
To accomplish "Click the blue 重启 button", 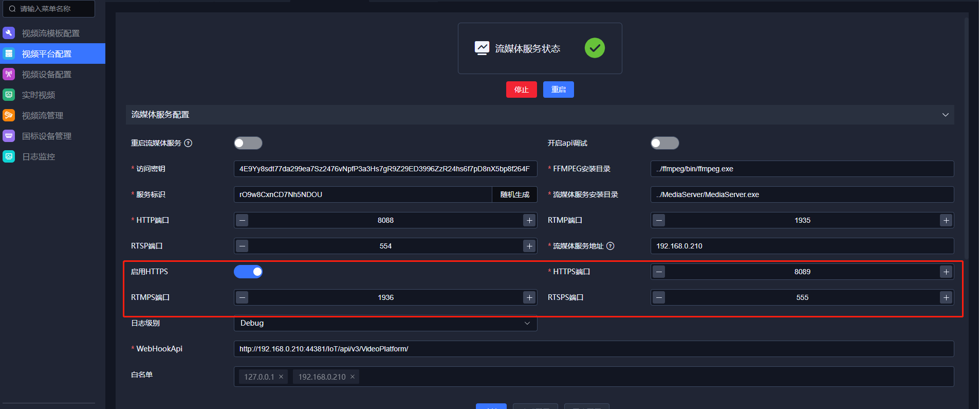I will click(559, 90).
